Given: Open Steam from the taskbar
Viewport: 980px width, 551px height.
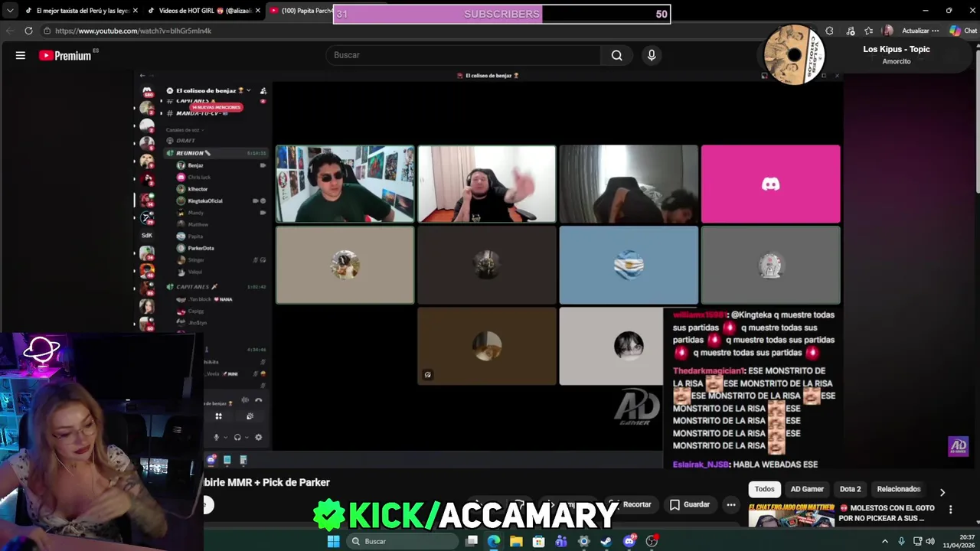Looking at the screenshot, I should pyautogui.click(x=606, y=541).
